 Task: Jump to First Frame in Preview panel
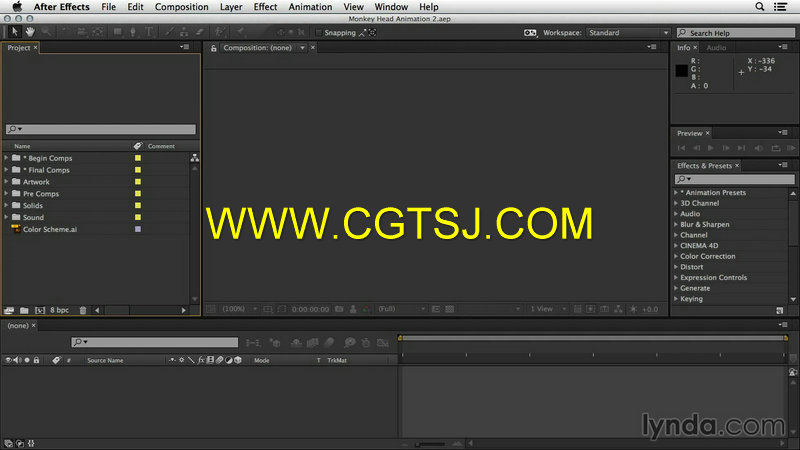click(681, 148)
